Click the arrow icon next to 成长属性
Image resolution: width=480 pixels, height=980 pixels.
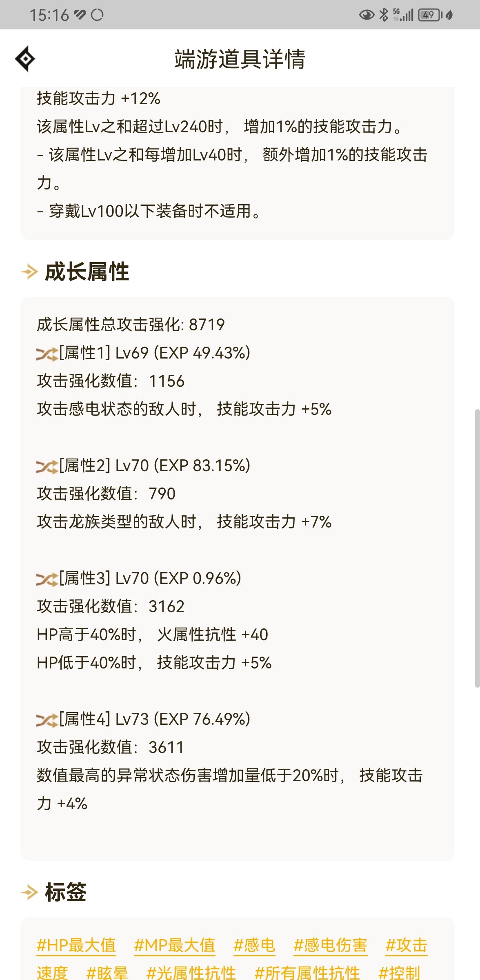(29, 272)
